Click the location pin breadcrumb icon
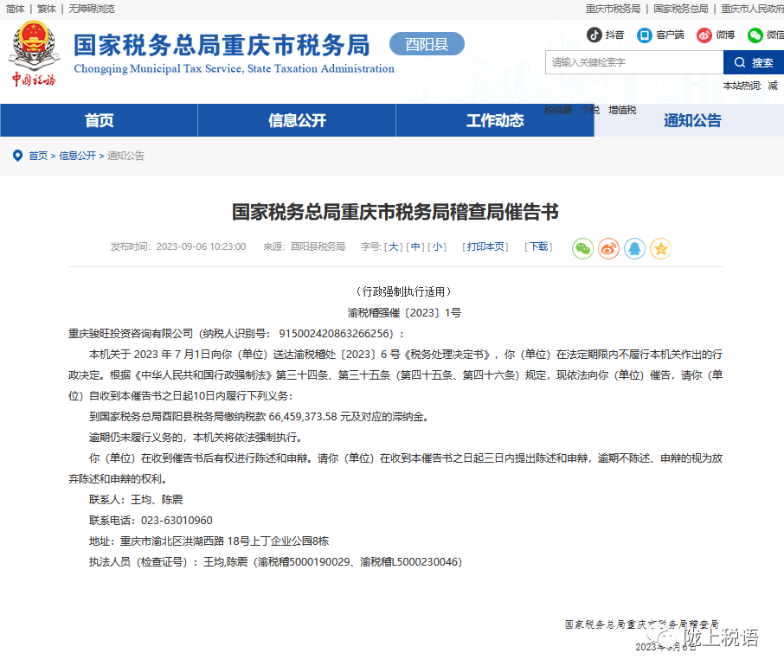Viewport: 784px width, 672px height. (17, 156)
